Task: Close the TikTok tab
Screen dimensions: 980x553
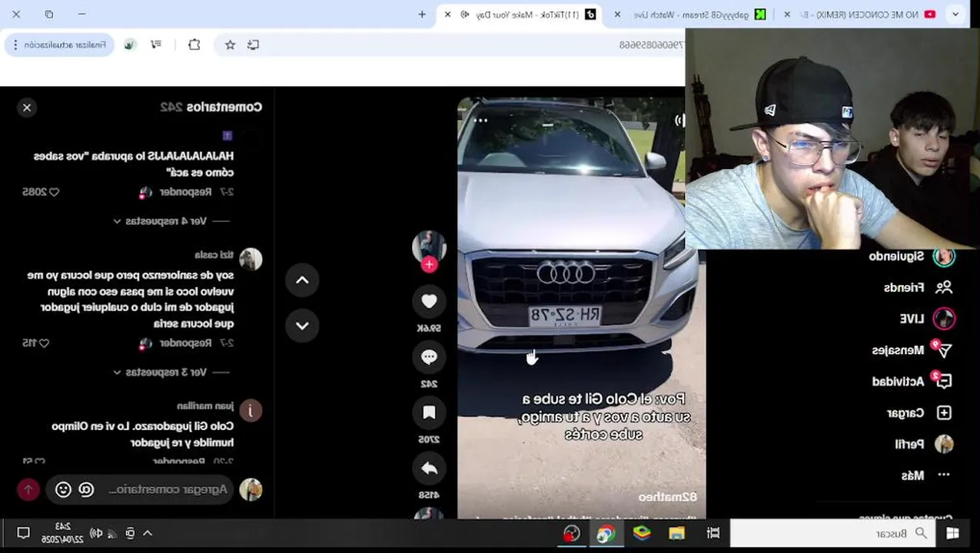Action: click(448, 15)
